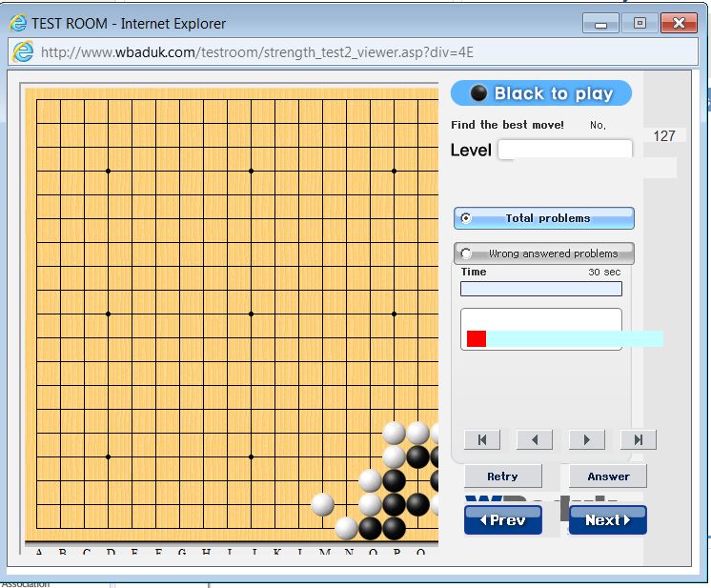This screenshot has width=711, height=588.
Task: Show the solution with the Answer button
Action: [x=608, y=476]
